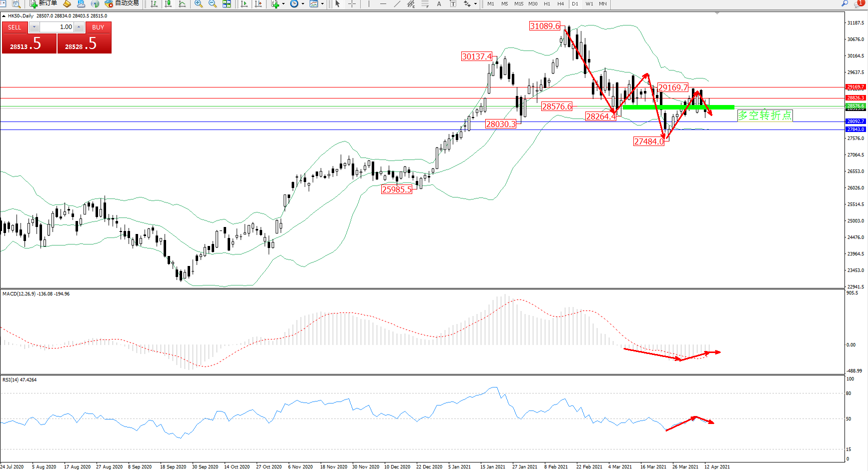Viewport: 868px width, 471px height.
Task: Switch chart to candlestick mode
Action: 168,3
